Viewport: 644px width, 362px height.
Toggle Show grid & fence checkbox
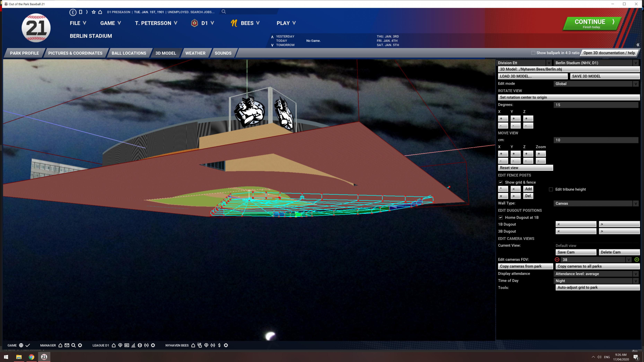[x=501, y=182]
